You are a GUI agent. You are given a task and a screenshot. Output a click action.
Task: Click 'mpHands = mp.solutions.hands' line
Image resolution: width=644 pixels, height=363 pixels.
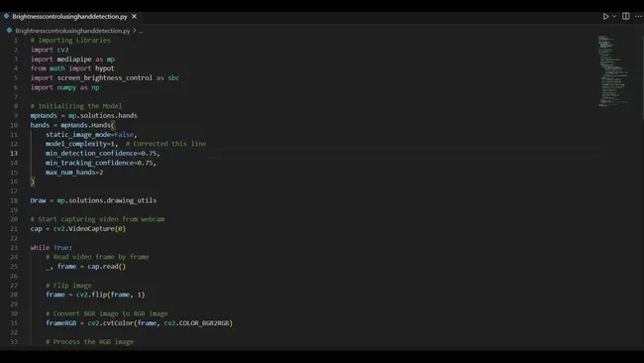(84, 115)
